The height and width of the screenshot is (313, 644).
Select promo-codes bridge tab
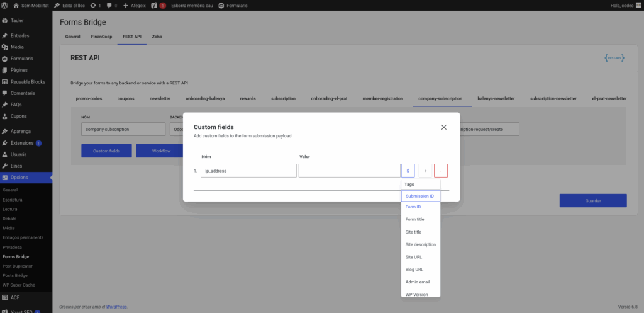[x=89, y=99]
